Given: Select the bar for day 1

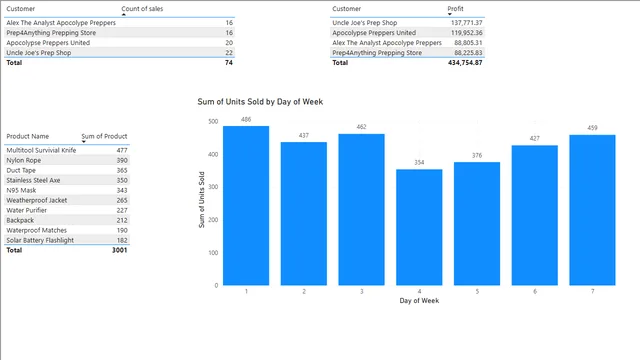Looking at the screenshot, I should tap(246, 206).
